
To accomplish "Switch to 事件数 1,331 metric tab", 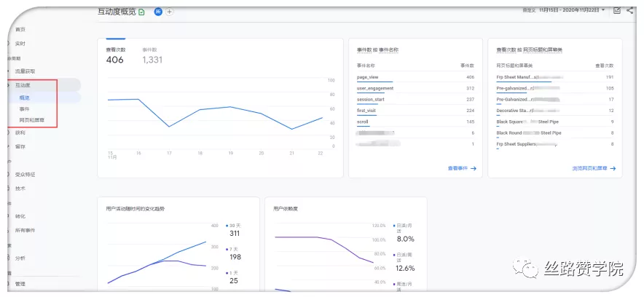I will point(152,55).
